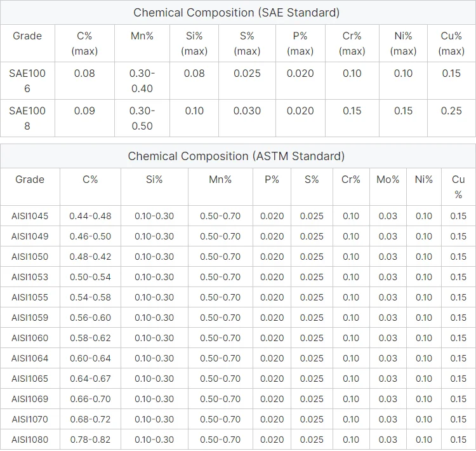Image resolution: width=476 pixels, height=451 pixels.
Task: Select the 0.48-0.42 carbon cell for AISI1050
Action: 90,257
